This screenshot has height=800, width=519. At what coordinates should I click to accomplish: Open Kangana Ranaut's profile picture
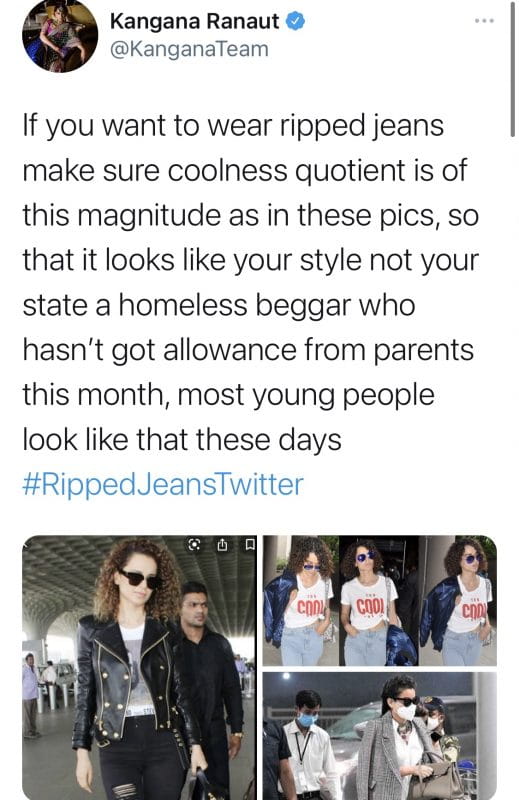coord(60,35)
